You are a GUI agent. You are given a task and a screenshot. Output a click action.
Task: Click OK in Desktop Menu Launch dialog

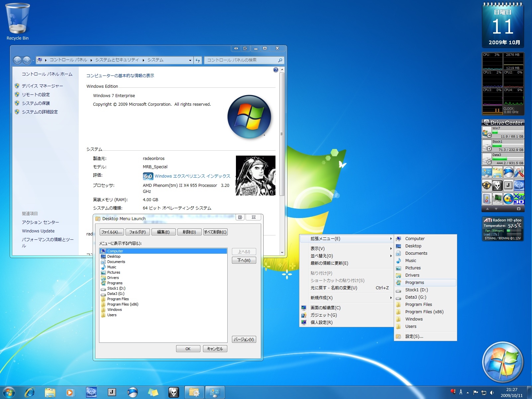(x=188, y=349)
